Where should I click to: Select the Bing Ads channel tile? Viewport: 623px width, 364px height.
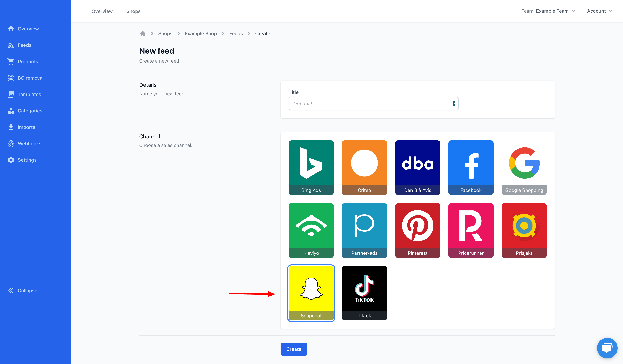(x=311, y=168)
